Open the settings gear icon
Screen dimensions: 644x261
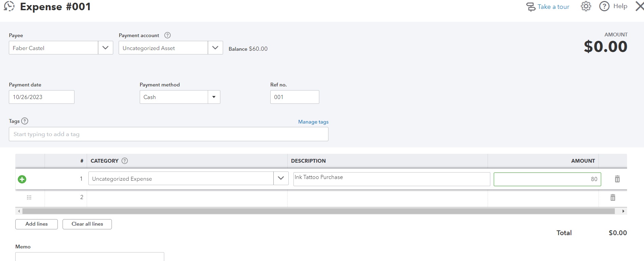[x=586, y=6]
